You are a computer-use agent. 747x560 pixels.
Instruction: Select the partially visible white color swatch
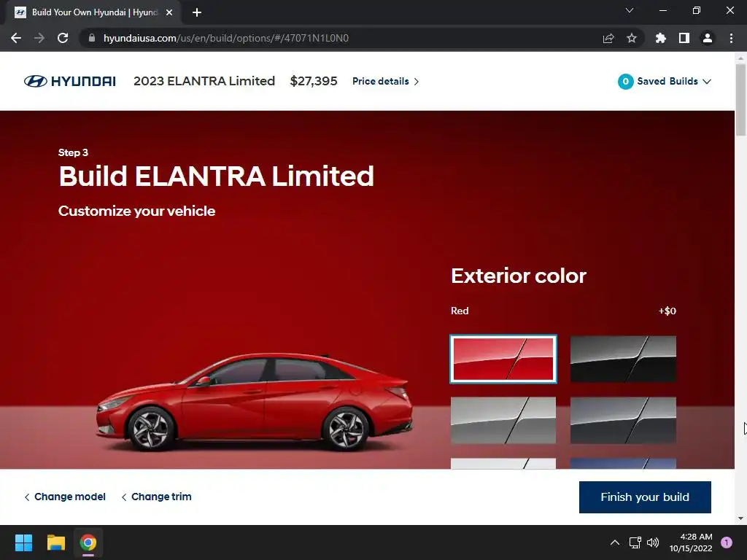click(503, 463)
